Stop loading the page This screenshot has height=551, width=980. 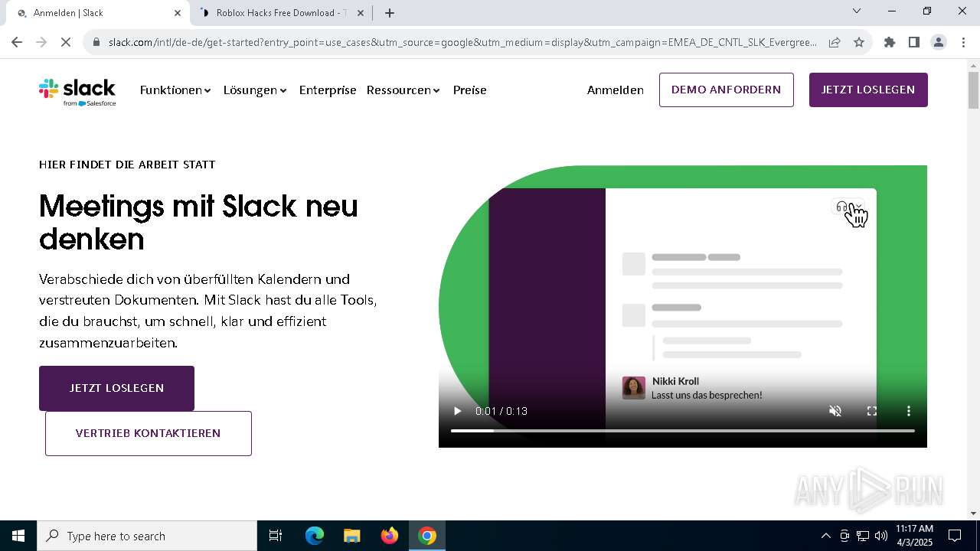[x=66, y=42]
